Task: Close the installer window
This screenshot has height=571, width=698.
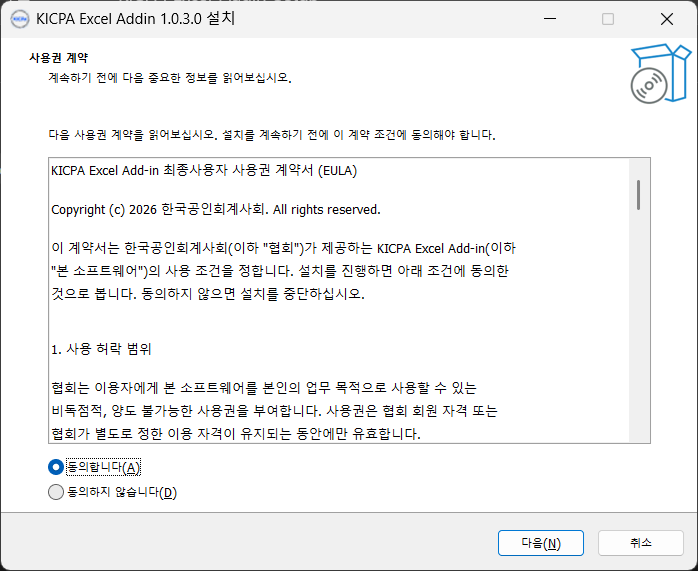Action: [667, 19]
